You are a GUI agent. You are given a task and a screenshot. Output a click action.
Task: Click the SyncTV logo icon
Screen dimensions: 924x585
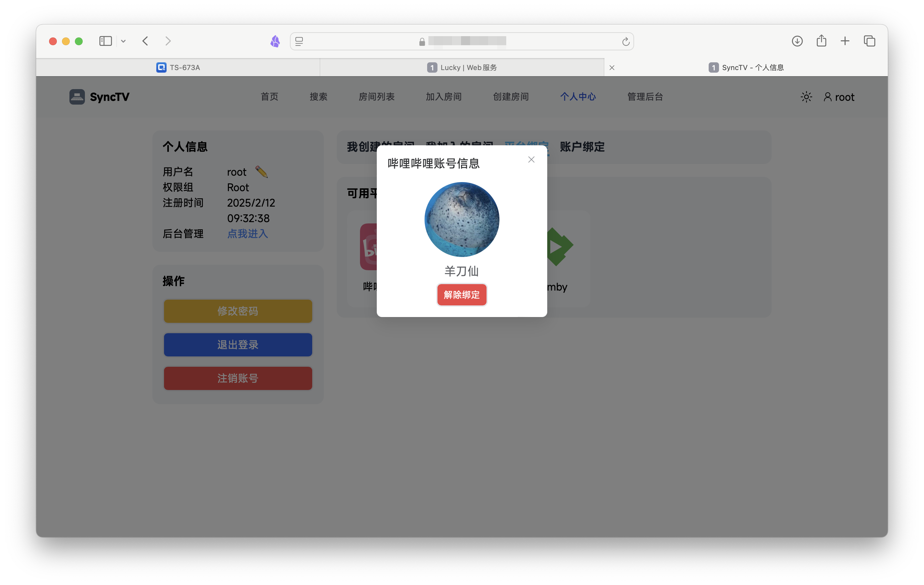pyautogui.click(x=77, y=97)
